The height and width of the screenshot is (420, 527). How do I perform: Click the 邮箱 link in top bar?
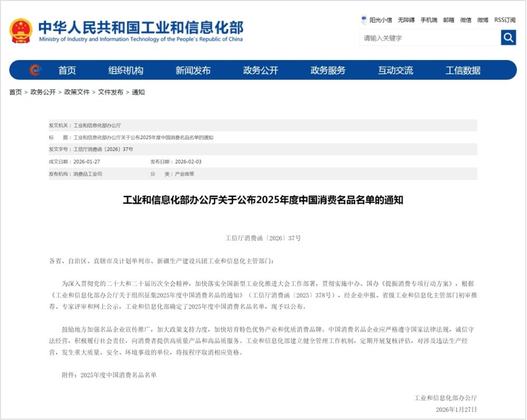point(448,20)
